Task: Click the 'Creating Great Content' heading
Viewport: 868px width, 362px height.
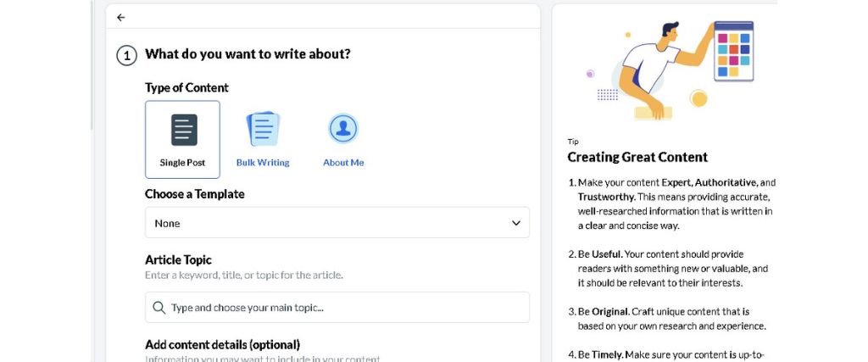Action: [637, 157]
